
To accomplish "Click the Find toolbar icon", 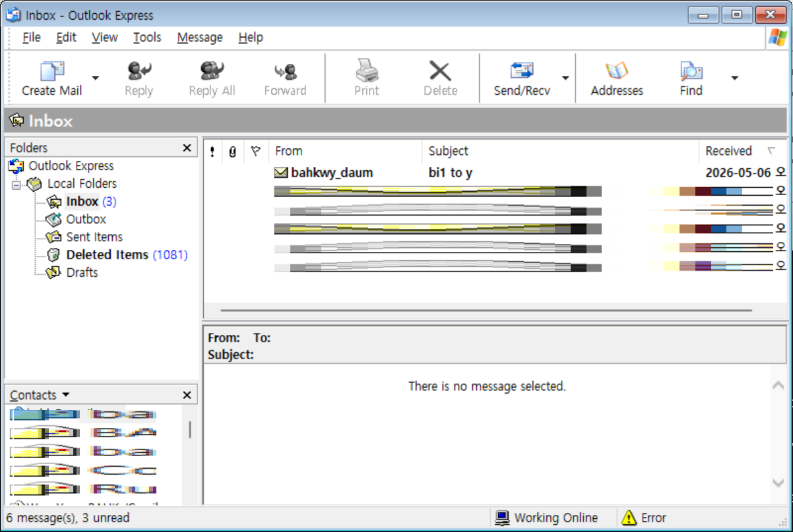I will tap(691, 71).
